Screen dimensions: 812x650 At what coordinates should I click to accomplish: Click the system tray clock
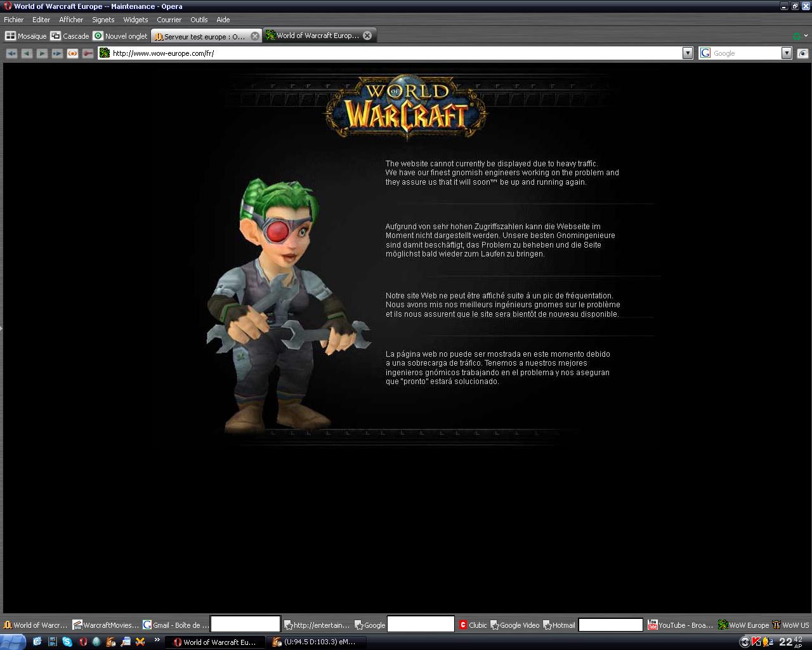tap(791, 642)
